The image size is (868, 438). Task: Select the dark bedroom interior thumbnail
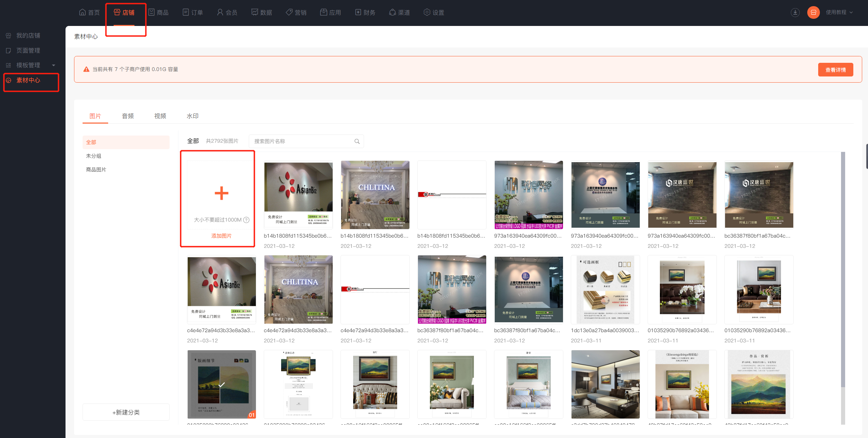coord(605,384)
